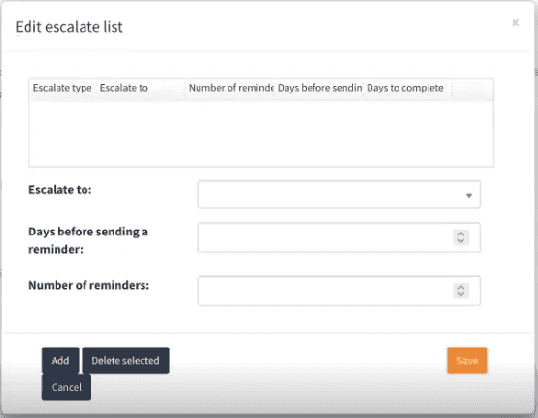Decrement the Number of reminders spinner
538x418 pixels.
point(460,294)
